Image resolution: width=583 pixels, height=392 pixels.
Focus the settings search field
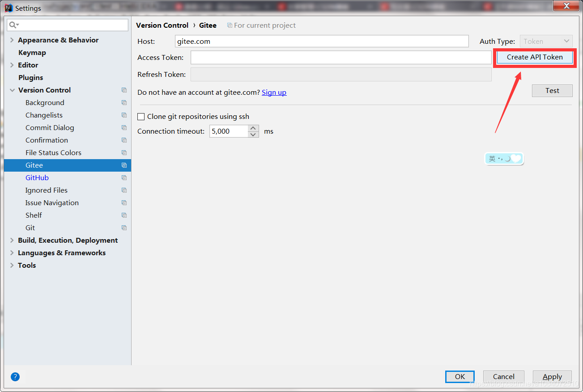(x=68, y=25)
